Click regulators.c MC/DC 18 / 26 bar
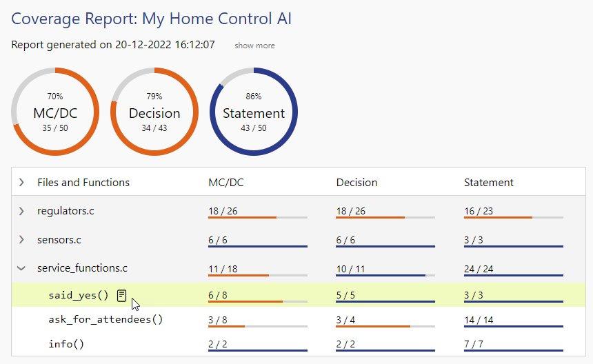This screenshot has width=593, height=364. [x=257, y=216]
